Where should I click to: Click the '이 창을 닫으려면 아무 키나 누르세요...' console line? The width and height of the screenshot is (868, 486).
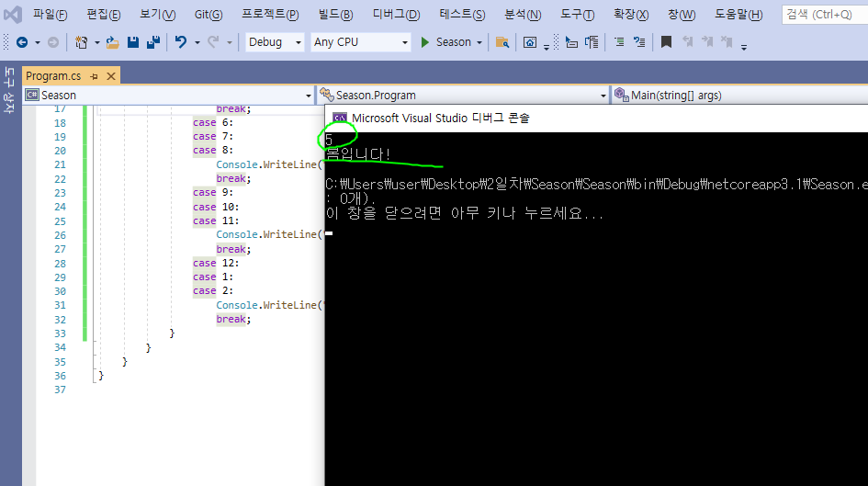[465, 214]
